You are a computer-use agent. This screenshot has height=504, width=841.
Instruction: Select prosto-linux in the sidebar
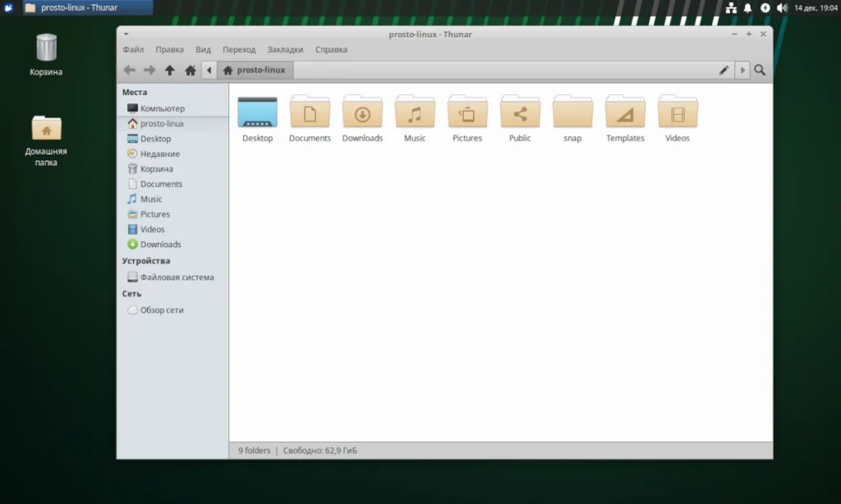point(172,123)
